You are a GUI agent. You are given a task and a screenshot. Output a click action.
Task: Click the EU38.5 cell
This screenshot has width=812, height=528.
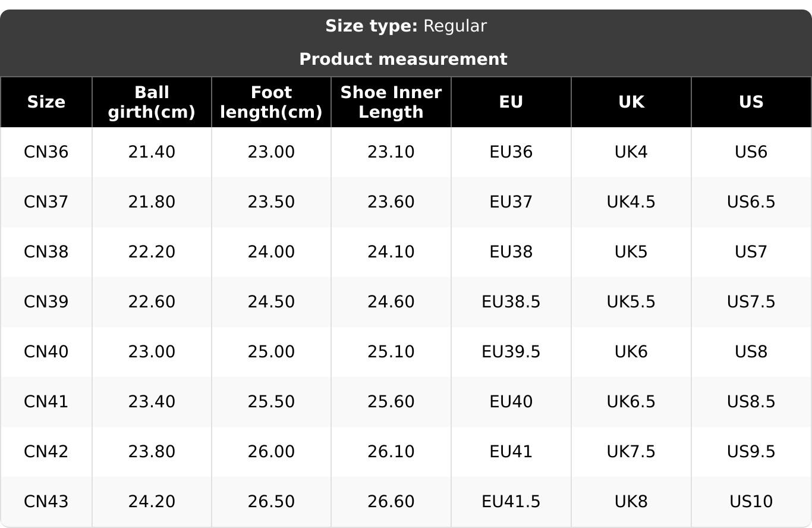click(x=511, y=302)
